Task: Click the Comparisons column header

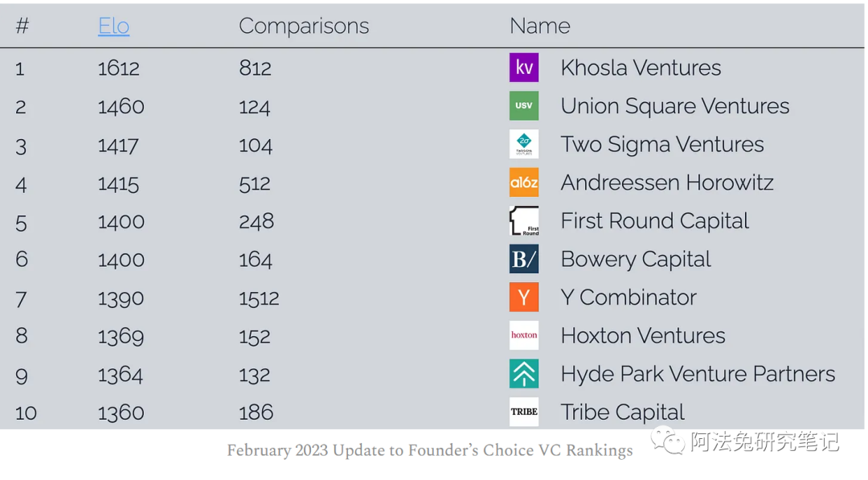Action: click(304, 26)
